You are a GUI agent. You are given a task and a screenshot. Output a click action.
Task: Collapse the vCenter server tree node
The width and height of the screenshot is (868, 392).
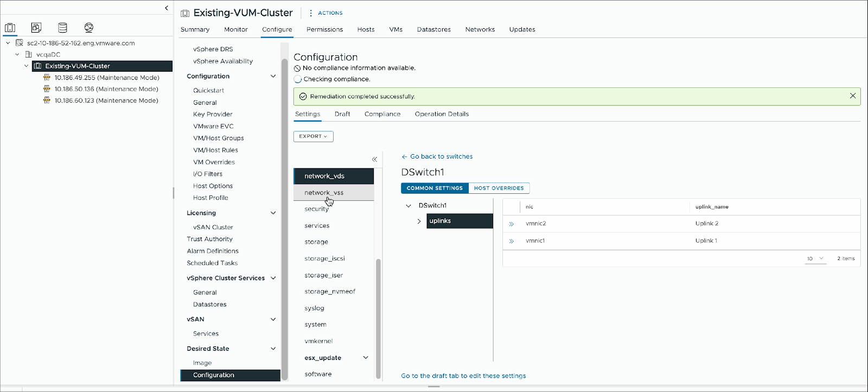tap(8, 43)
